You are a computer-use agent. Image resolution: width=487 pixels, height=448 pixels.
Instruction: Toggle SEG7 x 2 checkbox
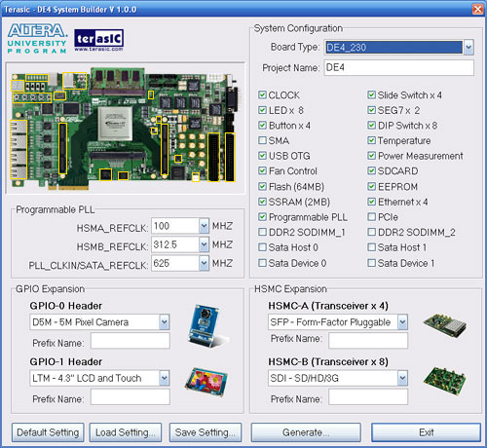(x=371, y=110)
